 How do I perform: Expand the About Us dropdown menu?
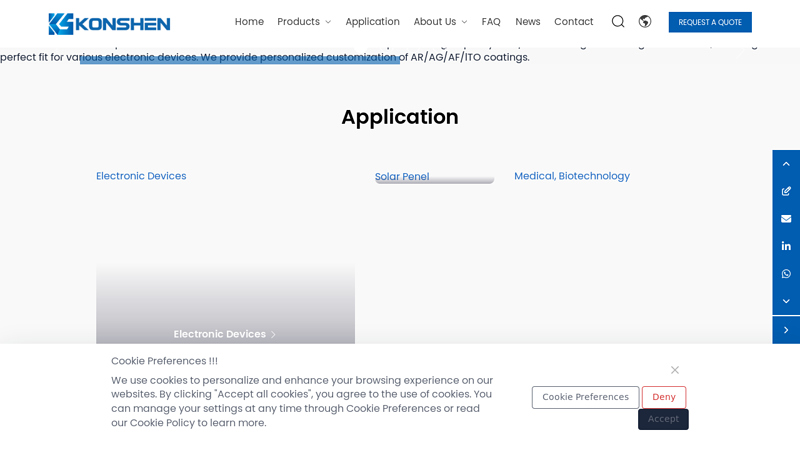[440, 22]
